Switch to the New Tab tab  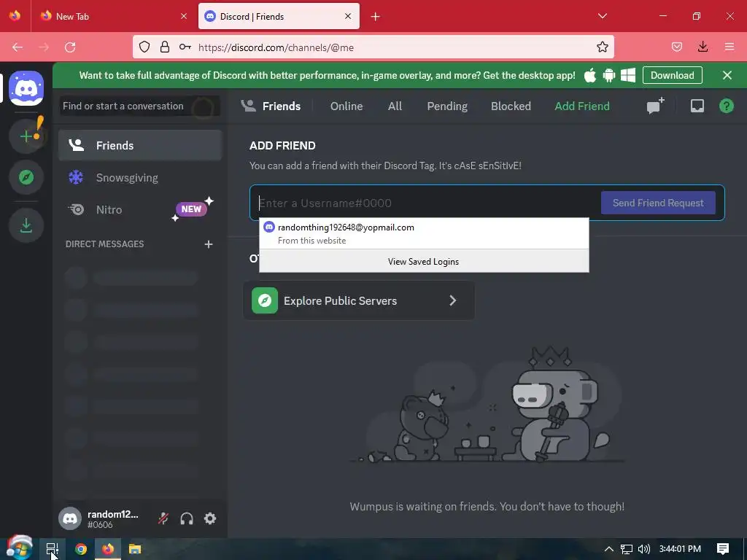113,16
